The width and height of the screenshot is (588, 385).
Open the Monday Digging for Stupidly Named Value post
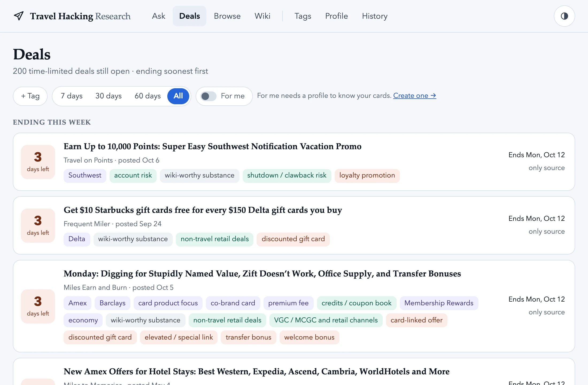tap(262, 274)
